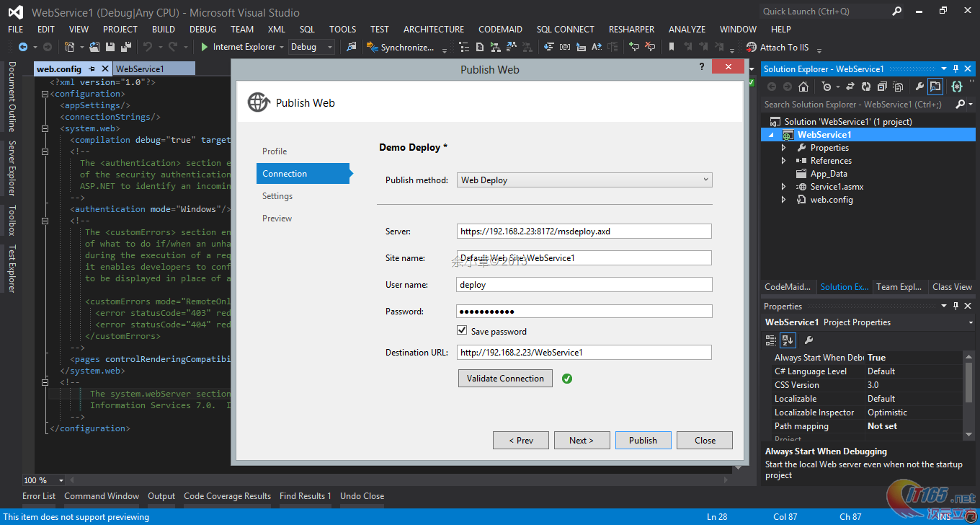Viewport: 980px width, 525px height.
Task: Switch to the Team Explorer tab
Action: (x=899, y=286)
